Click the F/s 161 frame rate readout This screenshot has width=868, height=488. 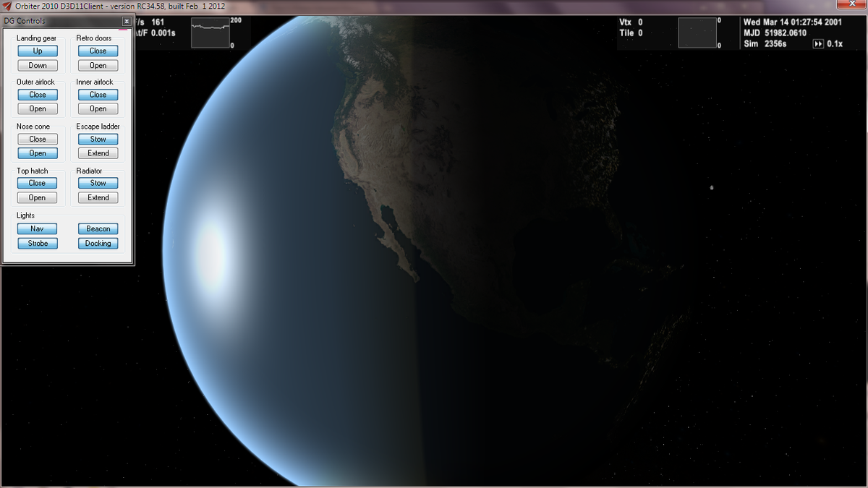click(x=150, y=22)
